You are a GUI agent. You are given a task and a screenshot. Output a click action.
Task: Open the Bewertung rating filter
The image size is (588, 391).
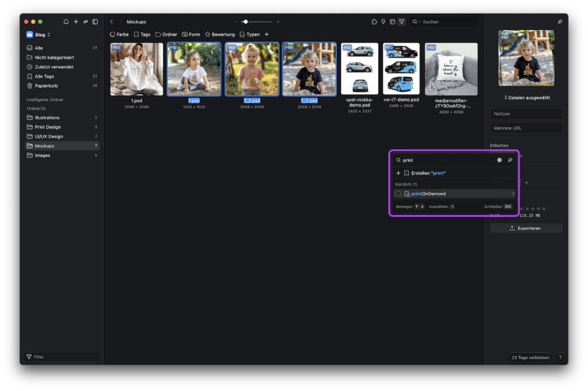(x=220, y=34)
